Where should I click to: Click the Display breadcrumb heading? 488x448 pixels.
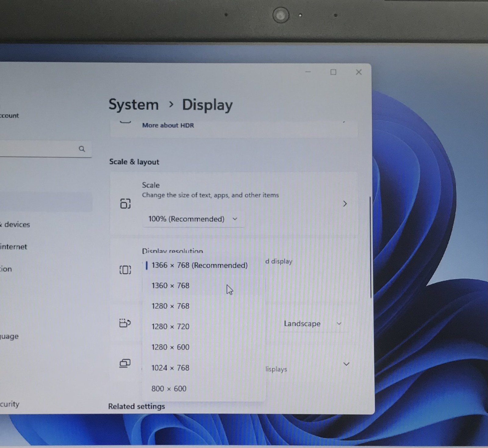207,105
